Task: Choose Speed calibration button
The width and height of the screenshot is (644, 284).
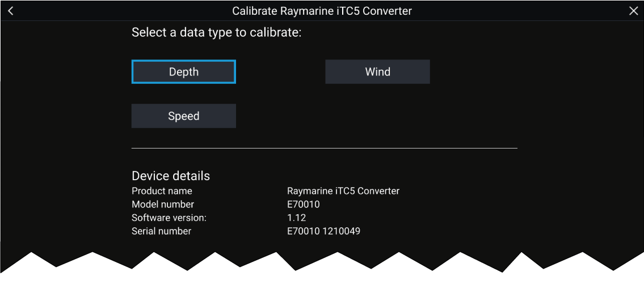Action: (x=184, y=116)
